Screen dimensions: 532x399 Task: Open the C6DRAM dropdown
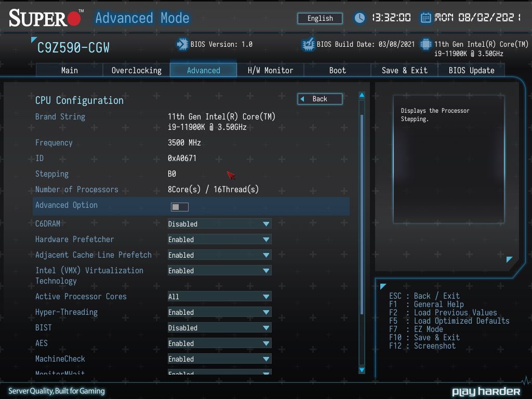click(x=220, y=224)
